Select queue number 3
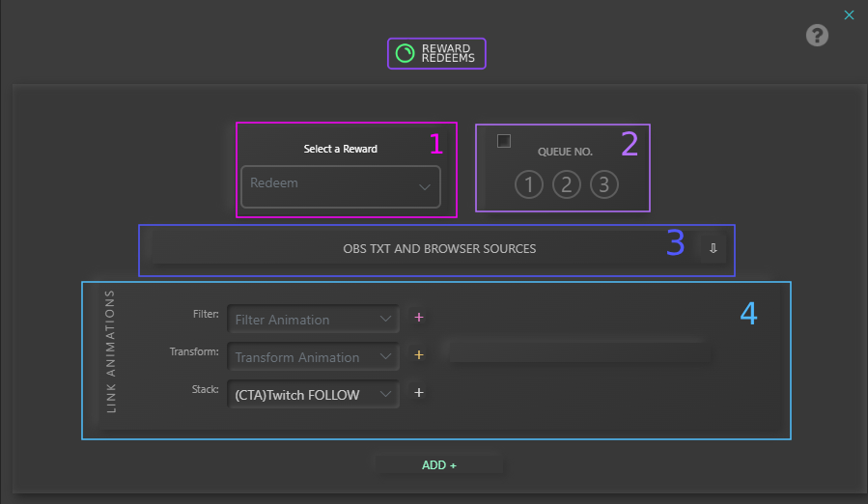Image resolution: width=868 pixels, height=504 pixels. pos(604,184)
